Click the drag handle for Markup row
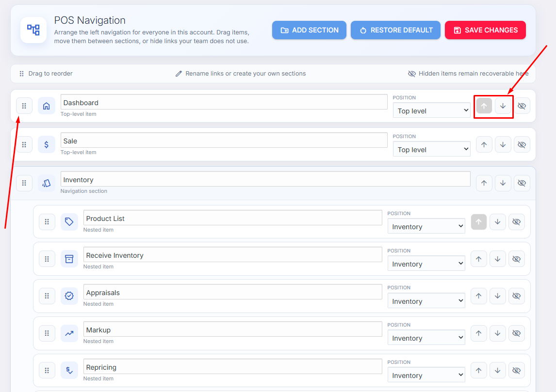 (x=47, y=333)
